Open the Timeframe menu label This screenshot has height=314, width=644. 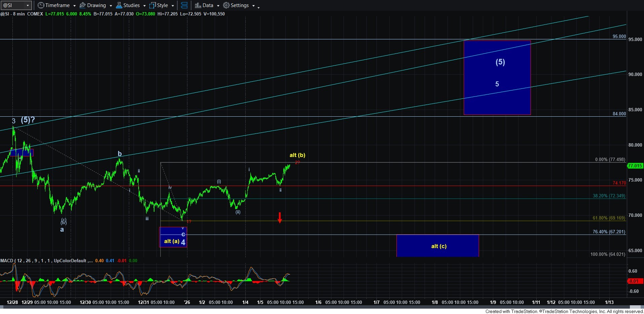pyautogui.click(x=57, y=5)
